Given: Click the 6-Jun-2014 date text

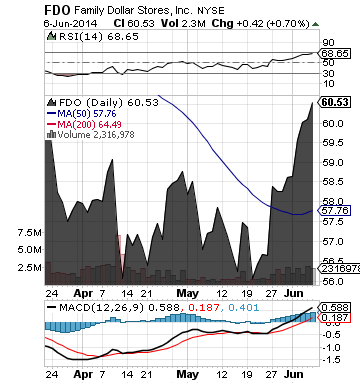Looking at the screenshot, I should pyautogui.click(x=70, y=24).
